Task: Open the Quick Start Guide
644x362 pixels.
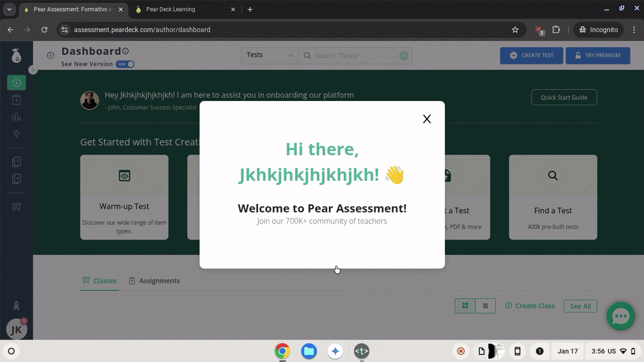Action: (x=564, y=97)
